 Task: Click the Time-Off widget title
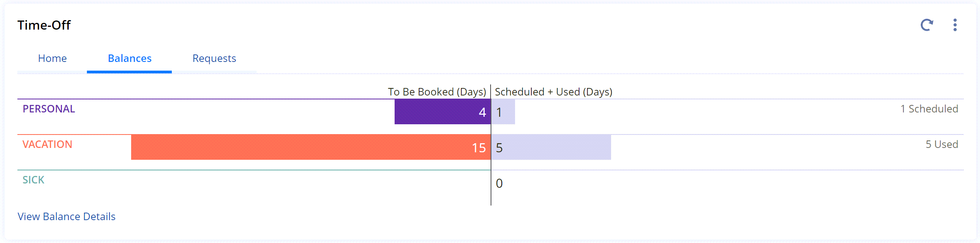tap(44, 25)
